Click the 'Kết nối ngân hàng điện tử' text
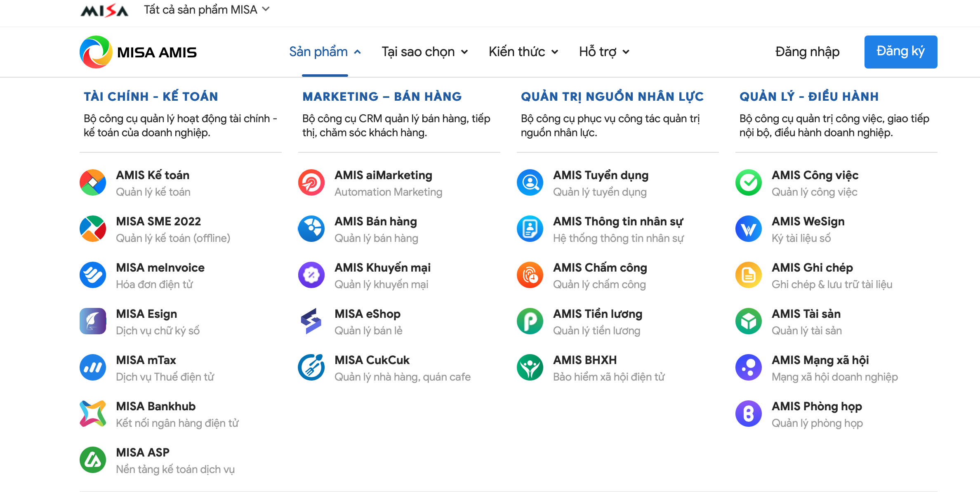The height and width of the screenshot is (492, 980). pyautogui.click(x=177, y=423)
